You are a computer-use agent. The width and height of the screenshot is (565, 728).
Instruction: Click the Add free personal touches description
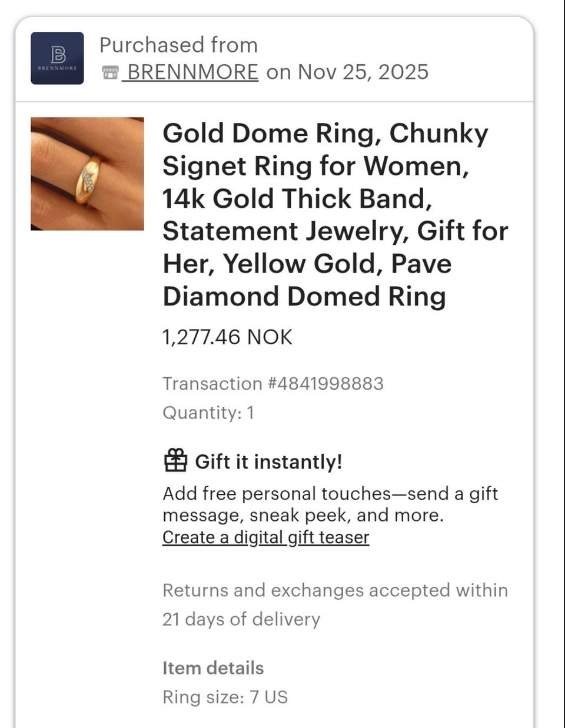330,504
